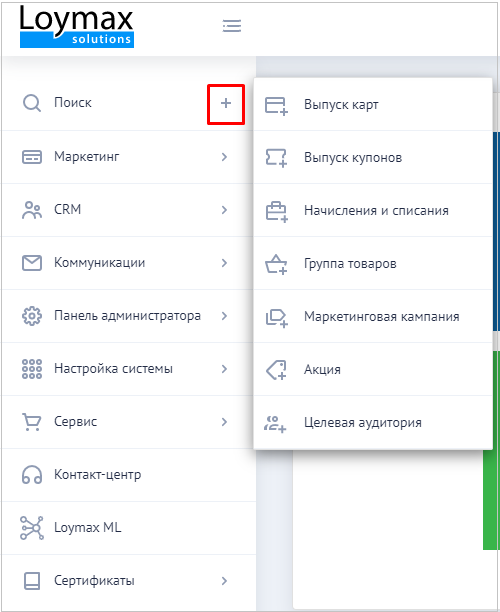The width and height of the screenshot is (500, 612).
Task: Click the Акция tag icon
Action: pos(276,370)
